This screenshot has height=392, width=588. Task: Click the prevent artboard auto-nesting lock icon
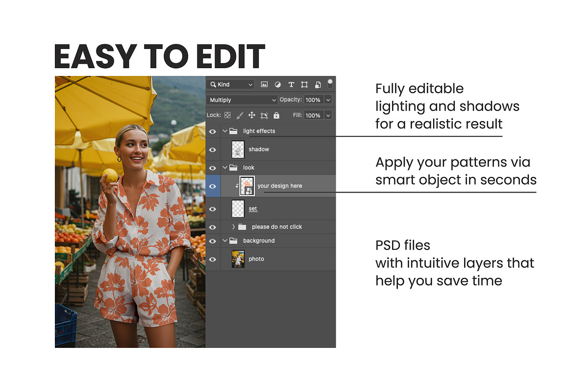pyautogui.click(x=264, y=115)
